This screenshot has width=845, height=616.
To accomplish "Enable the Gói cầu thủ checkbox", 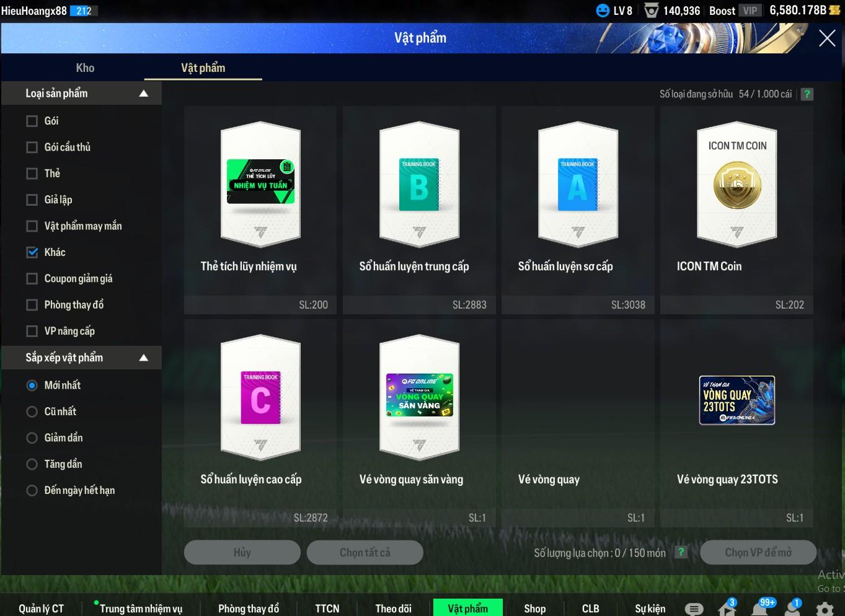I will (x=32, y=147).
